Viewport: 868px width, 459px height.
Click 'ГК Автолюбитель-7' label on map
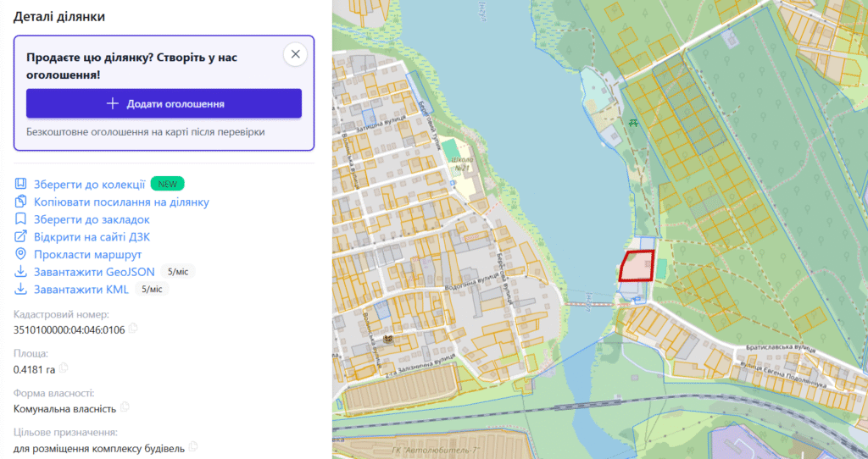[x=435, y=451]
